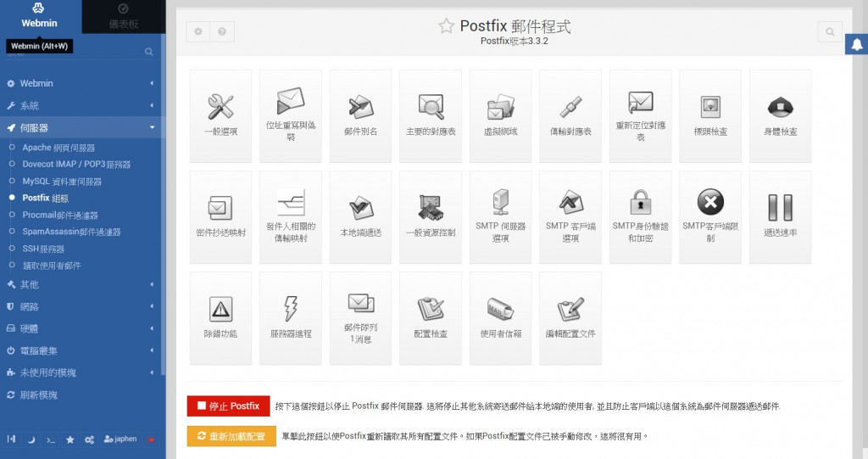868x459 pixels.
Task: Switch to the Webmin tab
Action: tap(40, 17)
